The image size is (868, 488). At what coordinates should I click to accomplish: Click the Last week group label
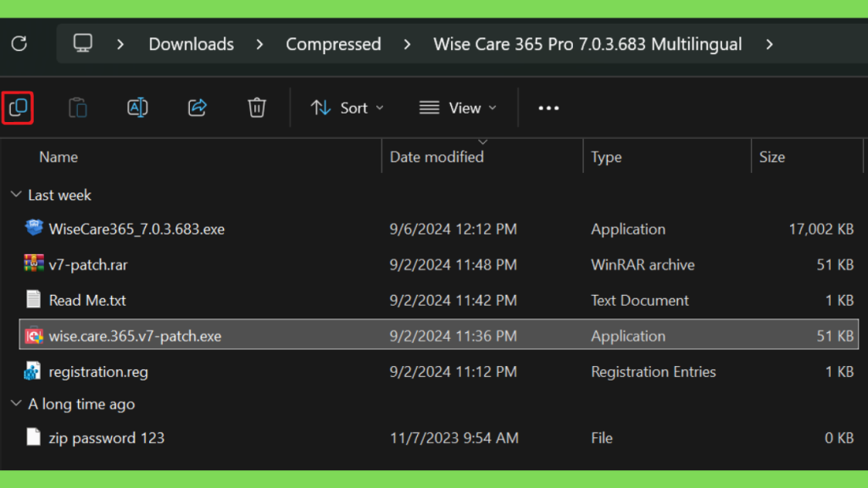click(59, 195)
